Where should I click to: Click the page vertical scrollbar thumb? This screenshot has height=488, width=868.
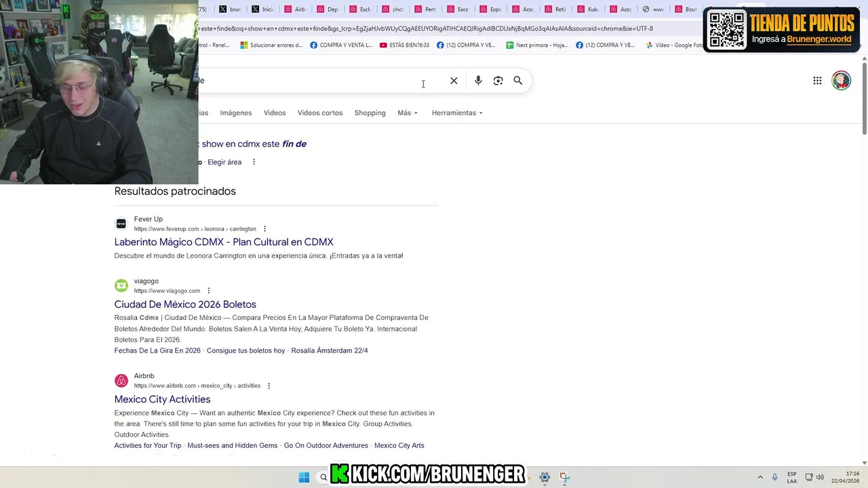click(864, 100)
